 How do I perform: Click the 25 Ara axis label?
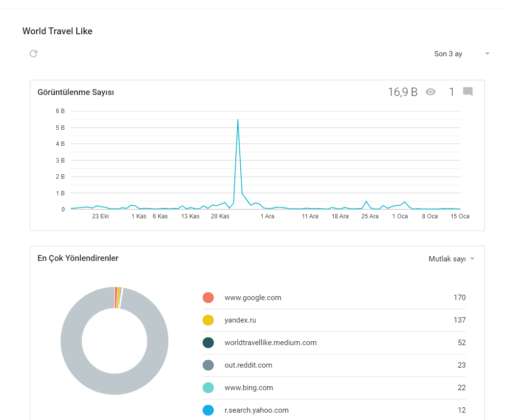[370, 216]
